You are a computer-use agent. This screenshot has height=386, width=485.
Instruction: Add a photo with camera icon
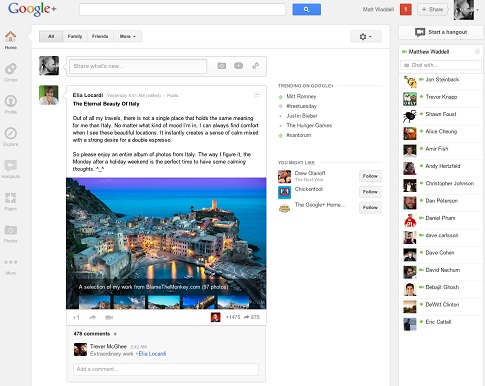pyautogui.click(x=222, y=66)
